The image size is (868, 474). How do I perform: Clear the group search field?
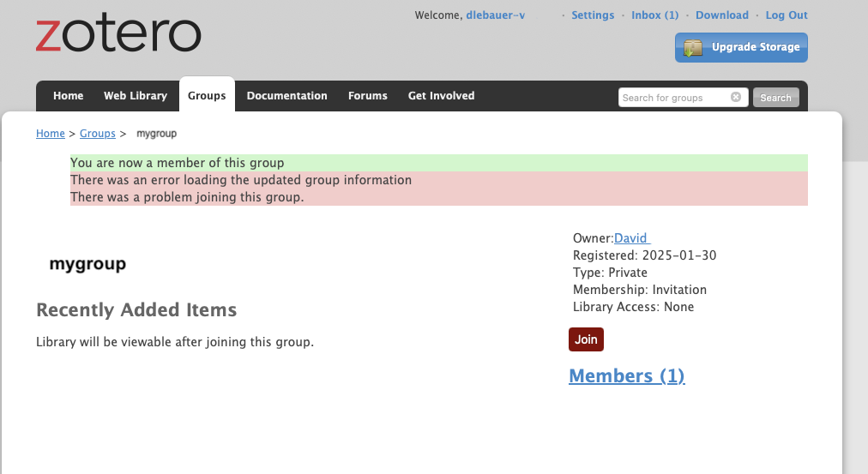pyautogui.click(x=736, y=97)
